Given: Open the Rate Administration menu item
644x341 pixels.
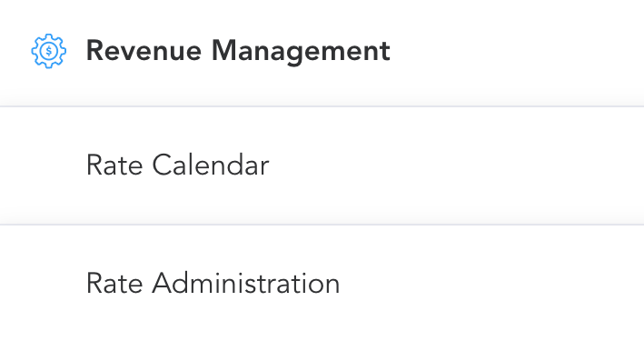Looking at the screenshot, I should click(x=322, y=284).
